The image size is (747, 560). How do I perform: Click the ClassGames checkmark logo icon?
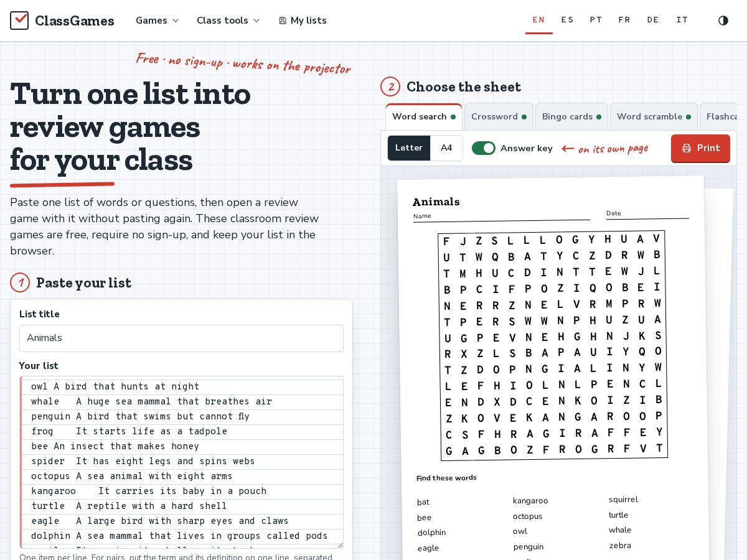tap(19, 21)
